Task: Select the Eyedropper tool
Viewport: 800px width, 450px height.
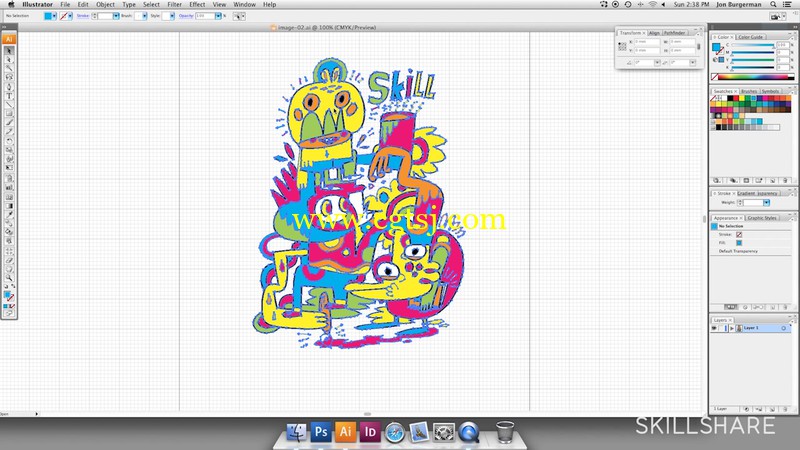Action: tap(9, 214)
